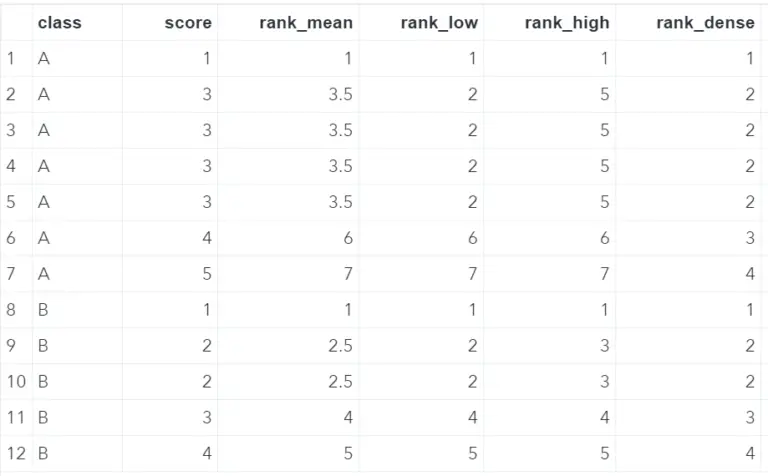Click rank_high value 7 in row 7
The image size is (768, 476).
pos(604,274)
